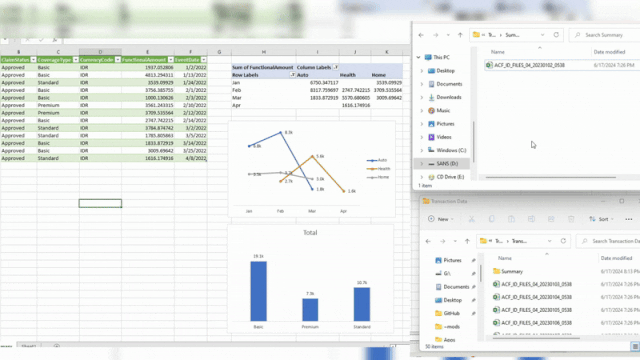This screenshot has height=360, width=640.
Task: Go up one folder in Summary window
Action: click(x=460, y=35)
